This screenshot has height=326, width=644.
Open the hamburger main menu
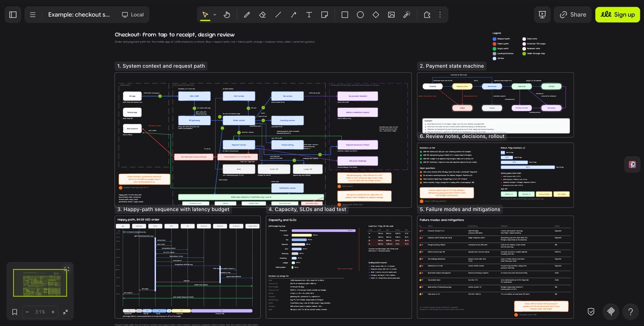coord(33,15)
